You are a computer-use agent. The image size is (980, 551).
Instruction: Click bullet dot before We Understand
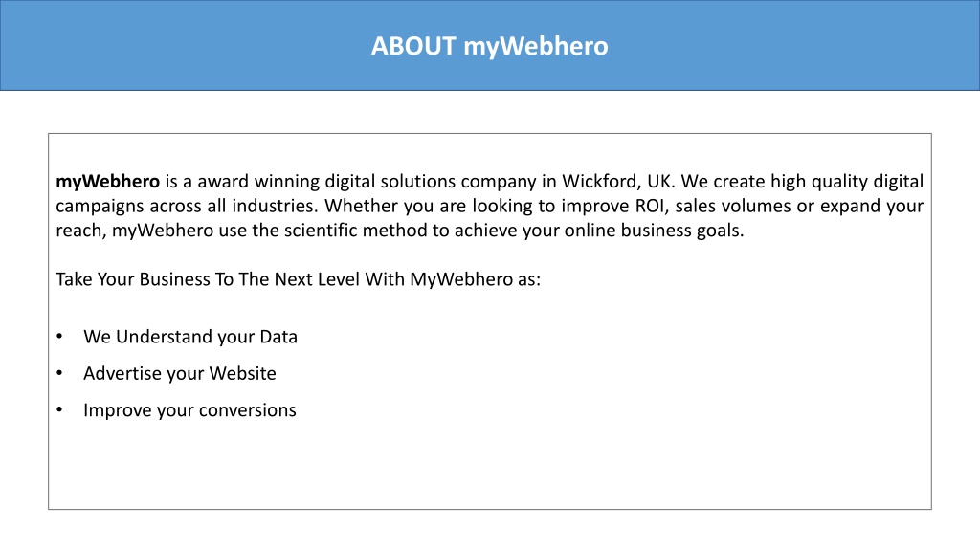(59, 337)
